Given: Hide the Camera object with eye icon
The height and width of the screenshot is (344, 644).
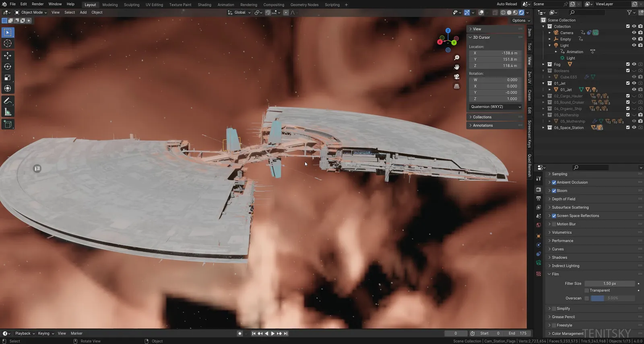Looking at the screenshot, I should coord(634,33).
